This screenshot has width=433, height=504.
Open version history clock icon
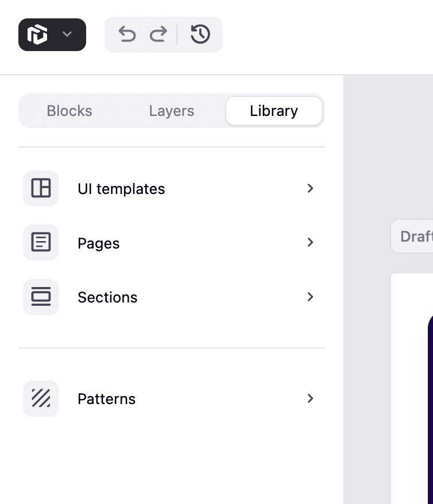tap(200, 34)
